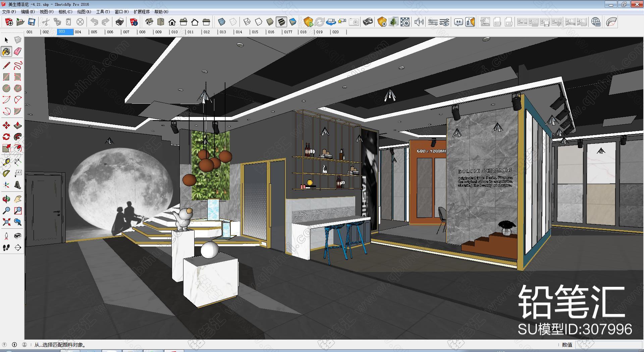The image size is (644, 352).
Task: Select the Tape Measure tool
Action: pos(6,163)
